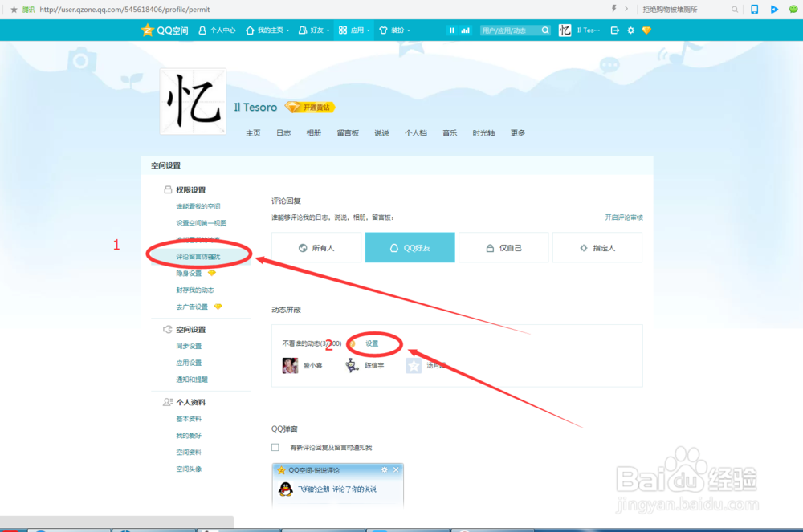803x532 pixels.
Task: Click the gear icon in the QQ空间-说说评论 popup preview
Action: (x=385, y=469)
